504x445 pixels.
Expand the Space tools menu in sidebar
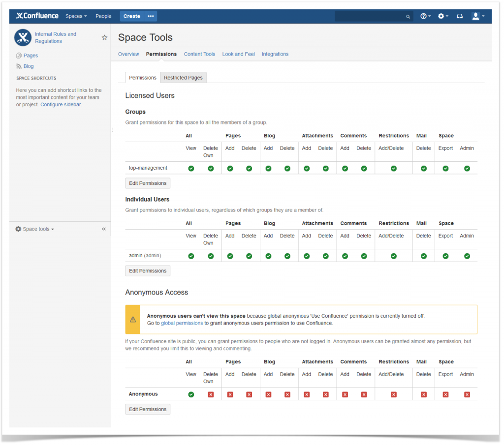35,229
